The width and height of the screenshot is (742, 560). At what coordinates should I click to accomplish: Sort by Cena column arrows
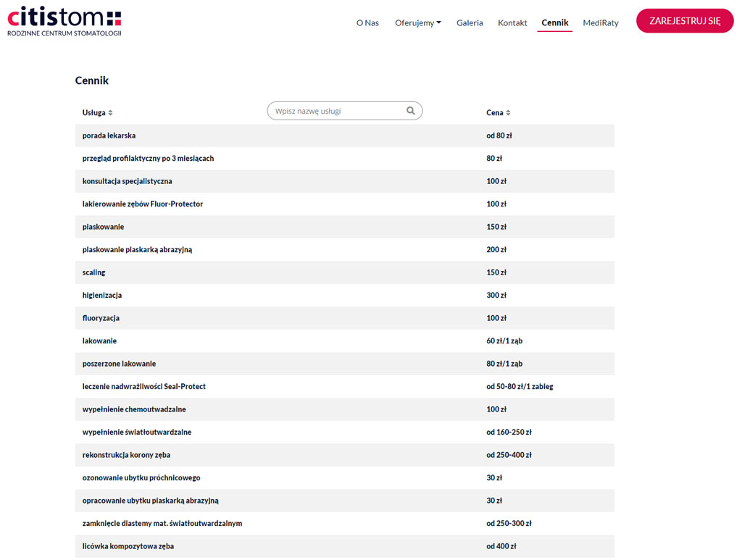click(x=508, y=112)
